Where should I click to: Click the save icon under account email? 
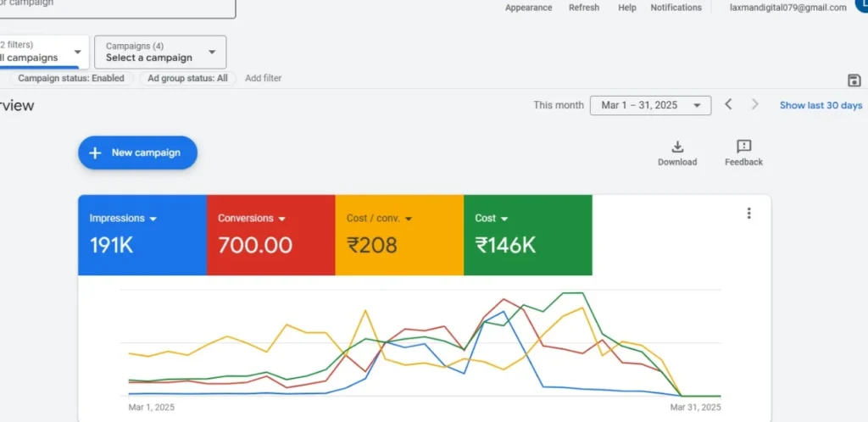click(x=854, y=81)
